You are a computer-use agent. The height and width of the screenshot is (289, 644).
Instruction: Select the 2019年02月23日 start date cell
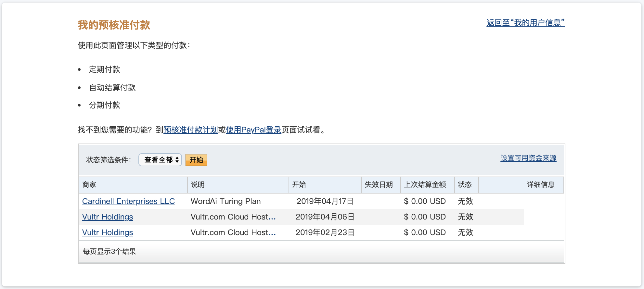[325, 232]
